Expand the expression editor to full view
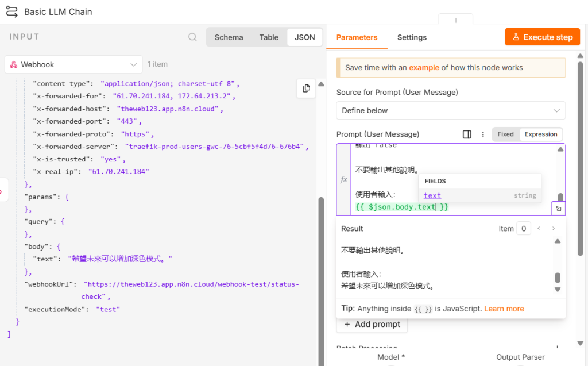Screen dimensions: 588x366 558,209
